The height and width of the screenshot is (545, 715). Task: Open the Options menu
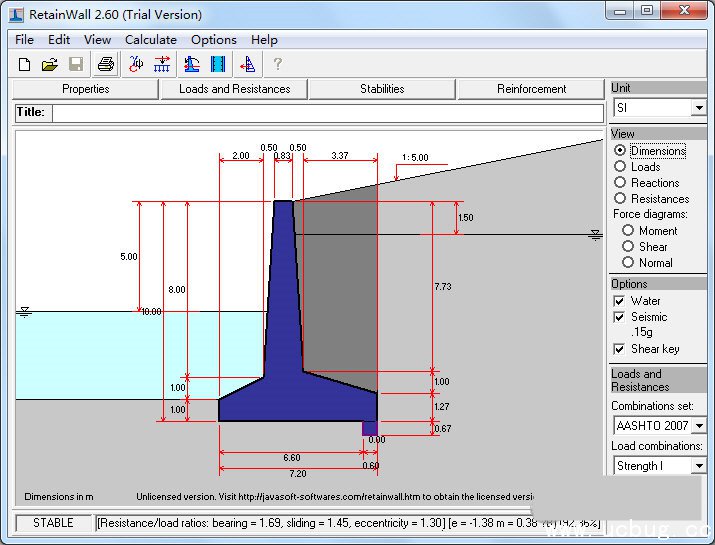click(x=214, y=40)
